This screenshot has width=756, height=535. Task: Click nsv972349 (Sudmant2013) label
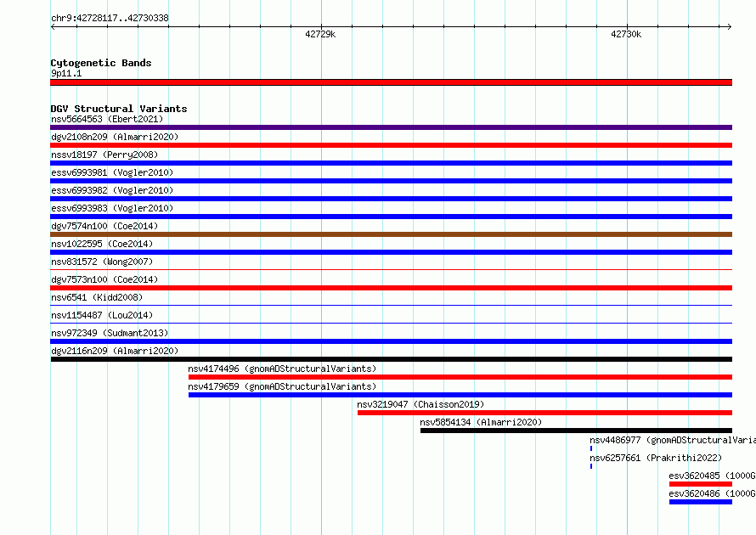[110, 333]
